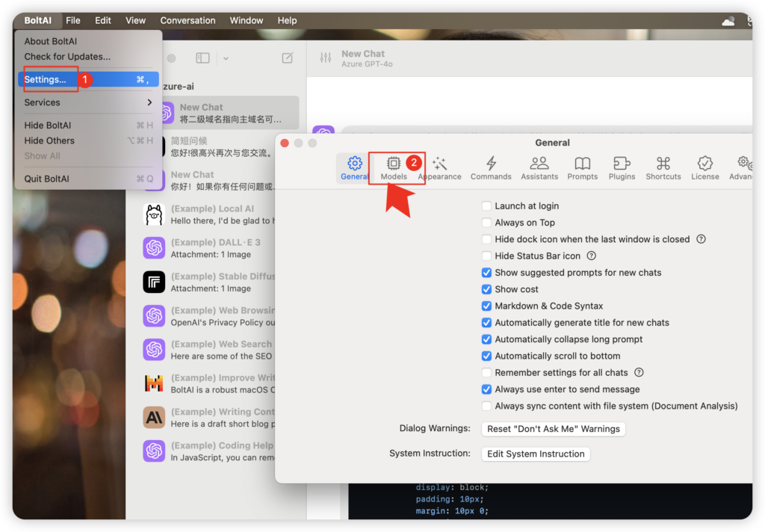
Task: Open the Appearance settings tab
Action: 439,168
